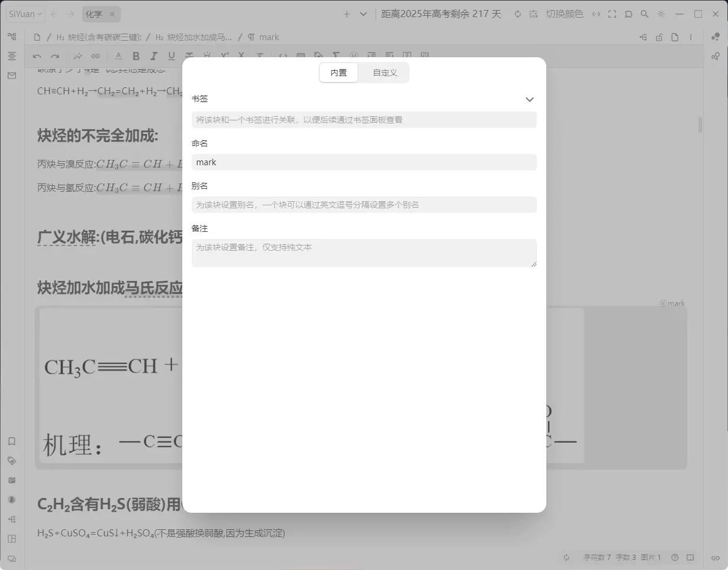Open the tags panel in left dock
The image size is (728, 570).
click(12, 461)
